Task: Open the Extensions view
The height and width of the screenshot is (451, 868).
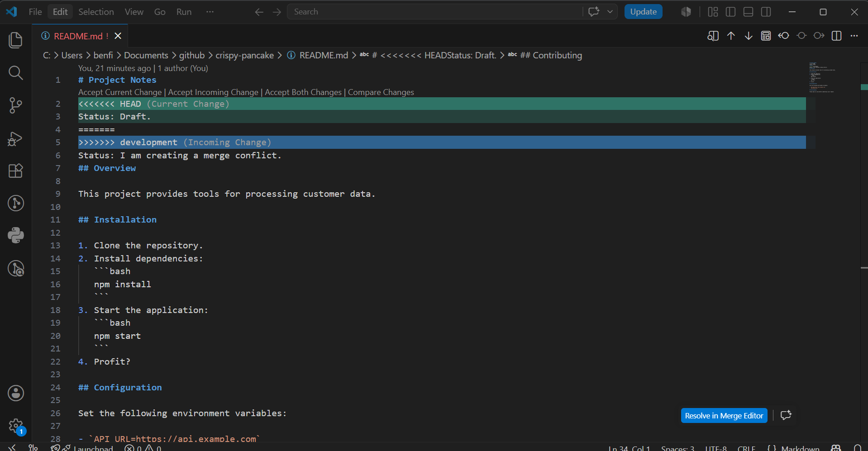Action: [16, 171]
